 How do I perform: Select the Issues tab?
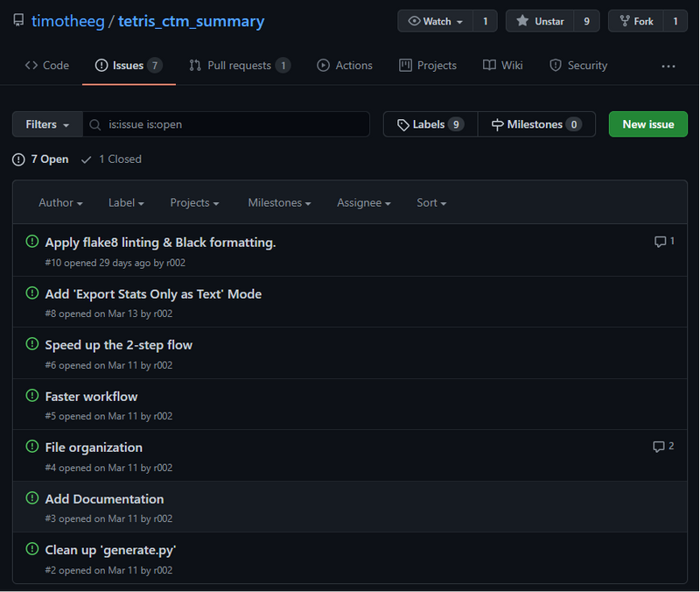129,66
